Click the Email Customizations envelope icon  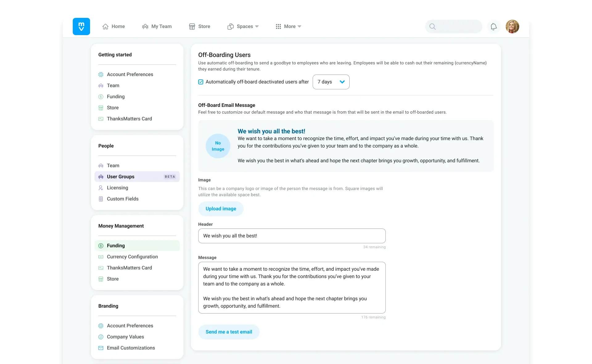coord(101,348)
